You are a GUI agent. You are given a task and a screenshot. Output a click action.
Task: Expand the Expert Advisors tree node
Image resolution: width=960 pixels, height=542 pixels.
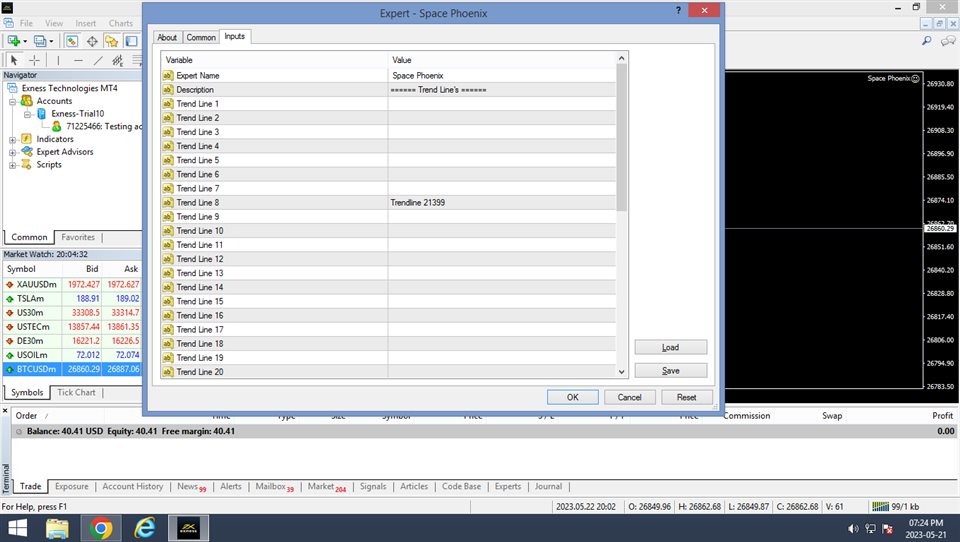click(13, 152)
